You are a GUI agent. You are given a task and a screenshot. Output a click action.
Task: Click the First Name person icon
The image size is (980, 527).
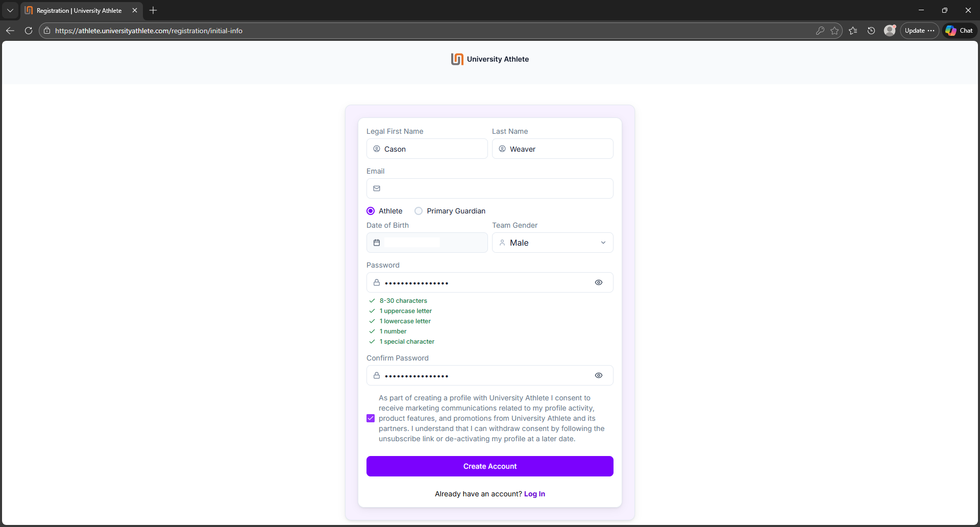coord(377,149)
